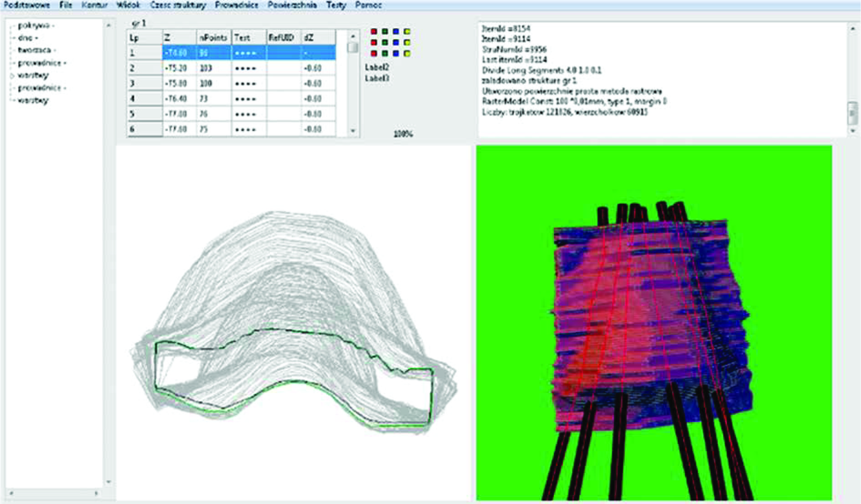Image resolution: width=861 pixels, height=504 pixels.
Task: Click the top-row blue color square
Action: [x=396, y=31]
